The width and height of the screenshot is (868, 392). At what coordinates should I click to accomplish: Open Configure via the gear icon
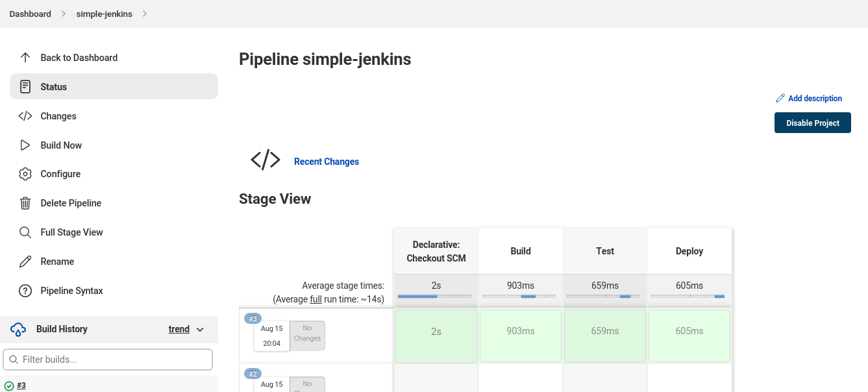pyautogui.click(x=25, y=173)
